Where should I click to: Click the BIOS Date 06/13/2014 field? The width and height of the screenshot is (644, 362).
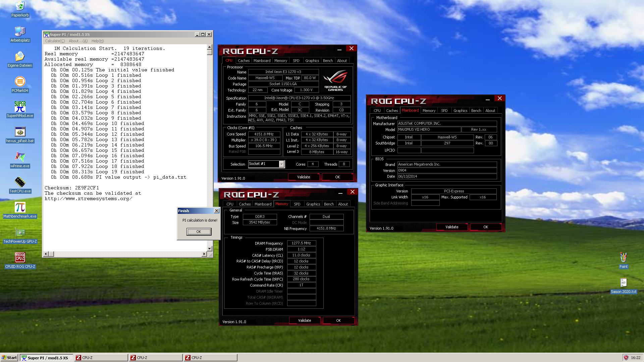[x=447, y=177]
